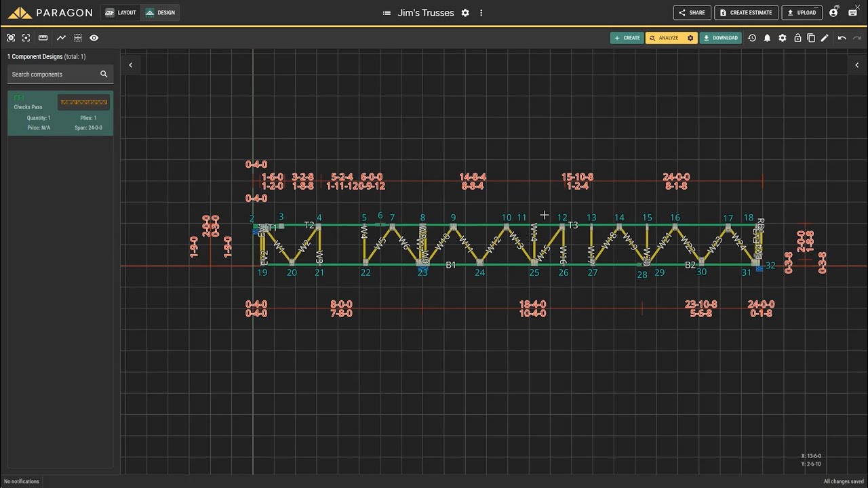This screenshot has height=488, width=868.
Task: Open the list icon beside Jim's Trusses
Action: pyautogui.click(x=387, y=13)
